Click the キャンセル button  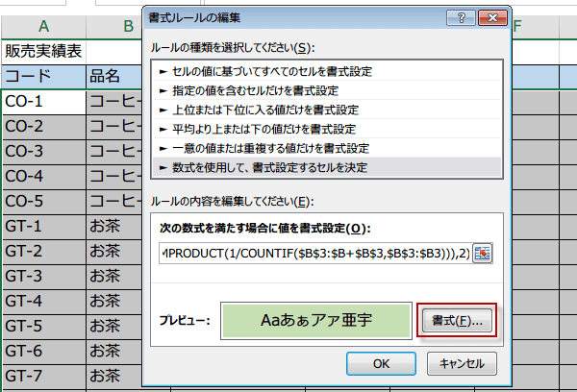click(x=462, y=364)
